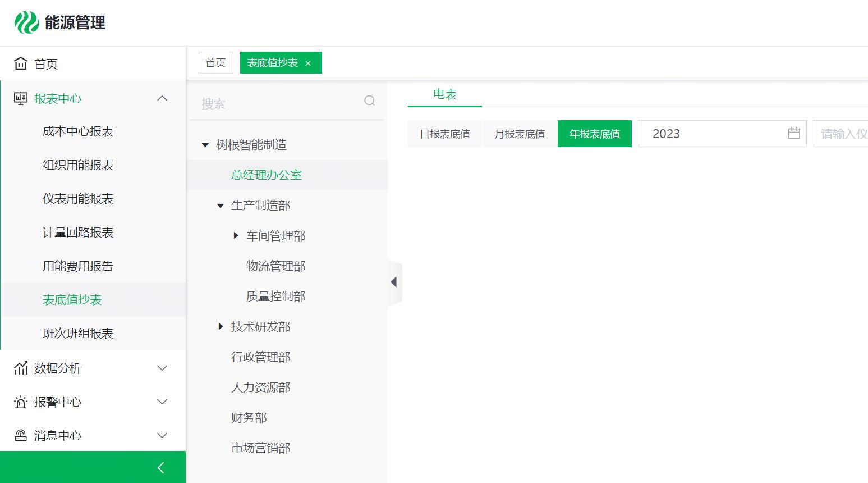The image size is (868, 483).
Task: Click the 报表中心 report center icon
Action: coord(20,98)
